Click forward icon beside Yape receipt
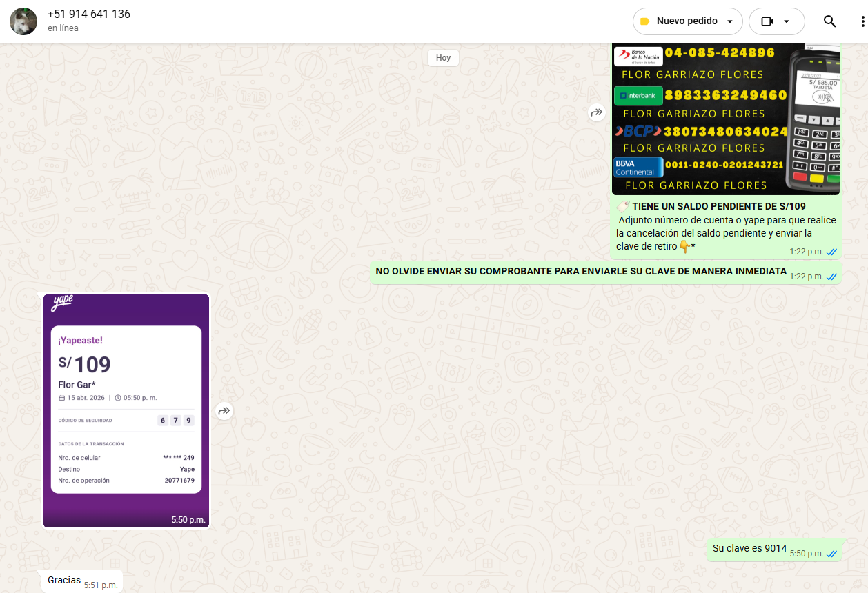 point(224,411)
